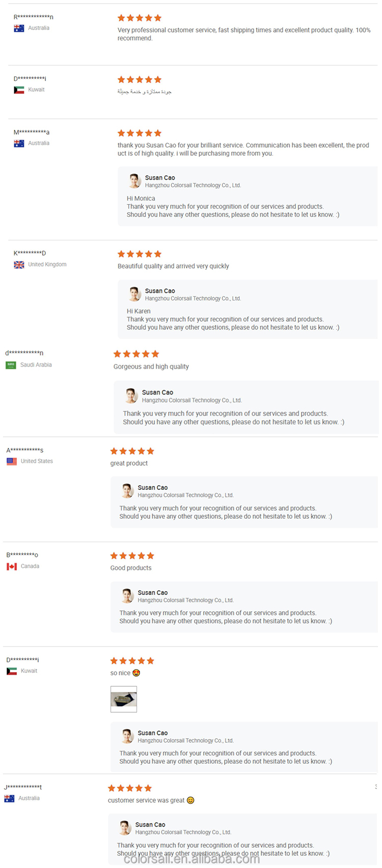Viewport: 382px width, 868px height.
Task: Click the star rating above "Beautiful quality and arrived very quickly"
Action: point(140,254)
